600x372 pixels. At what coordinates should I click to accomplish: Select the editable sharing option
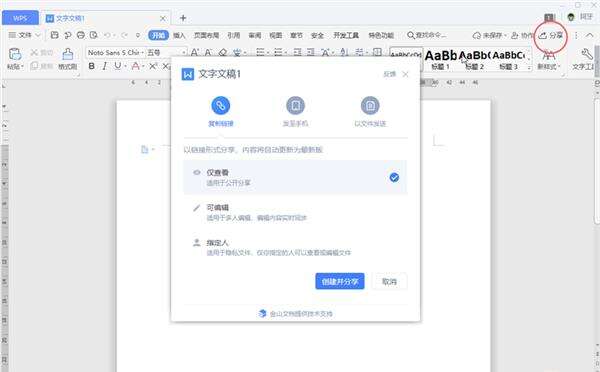295,212
